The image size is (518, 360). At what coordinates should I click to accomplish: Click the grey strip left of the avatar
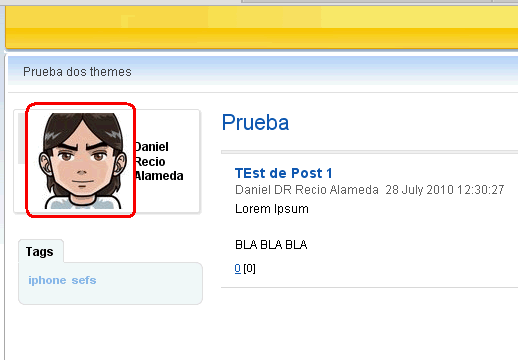click(x=21, y=138)
